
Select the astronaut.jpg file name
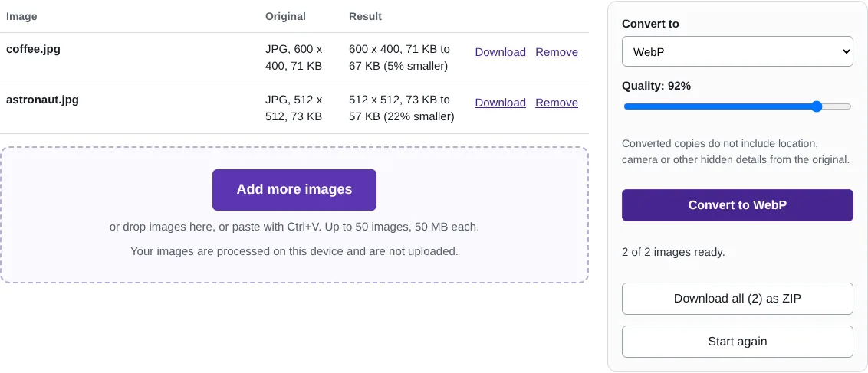coord(43,100)
